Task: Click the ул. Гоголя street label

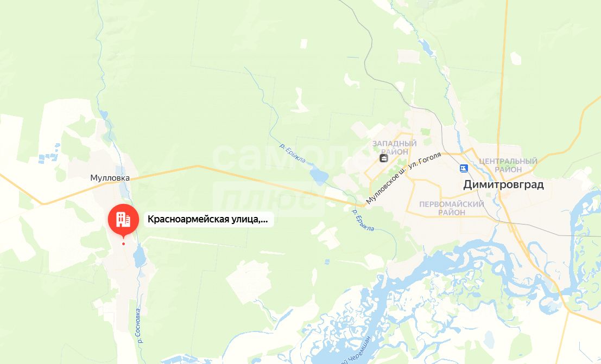Action: 426,160
